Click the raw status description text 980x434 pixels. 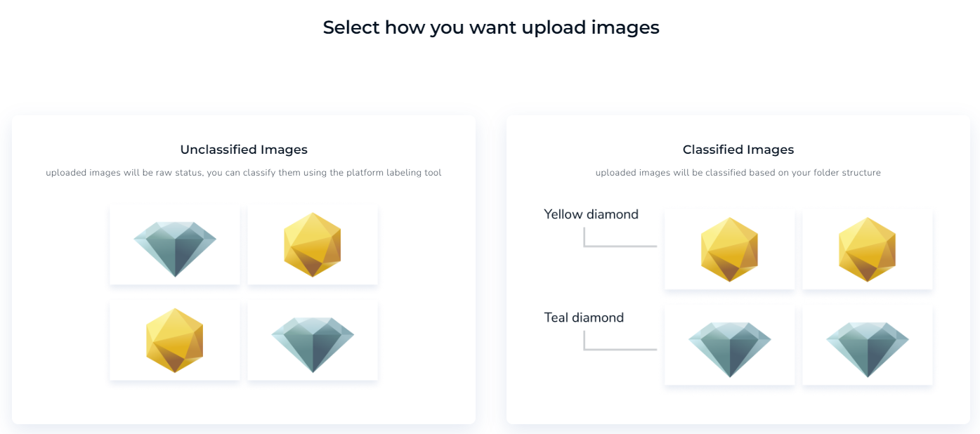click(244, 172)
